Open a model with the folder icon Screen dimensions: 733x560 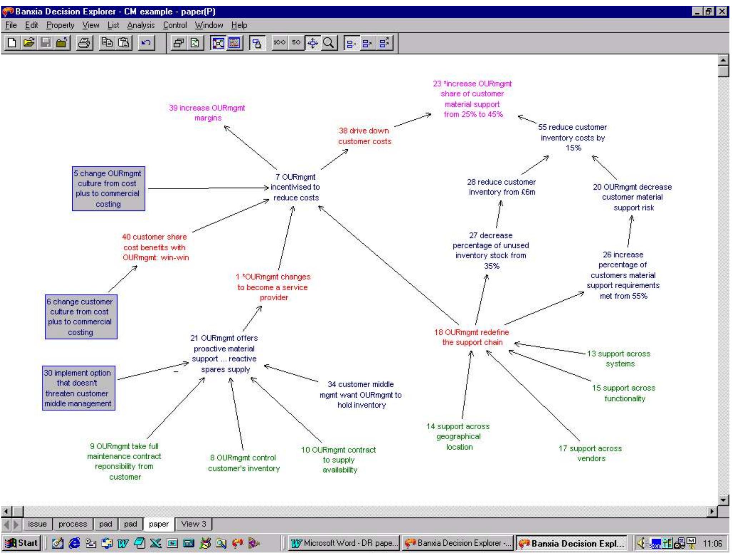(29, 43)
